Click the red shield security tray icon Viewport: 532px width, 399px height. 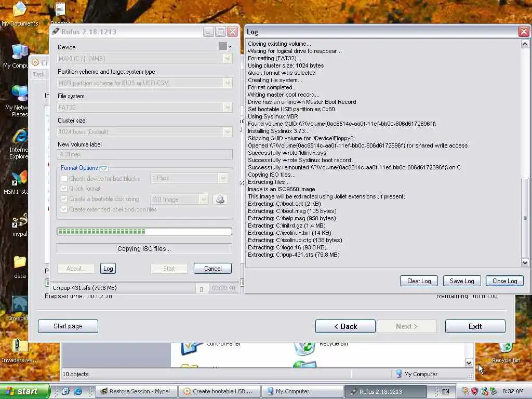(x=474, y=391)
